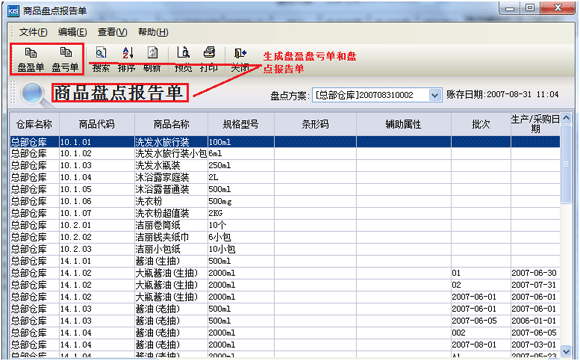Click the application icon in title bar
The image size is (580, 361).
(x=14, y=11)
